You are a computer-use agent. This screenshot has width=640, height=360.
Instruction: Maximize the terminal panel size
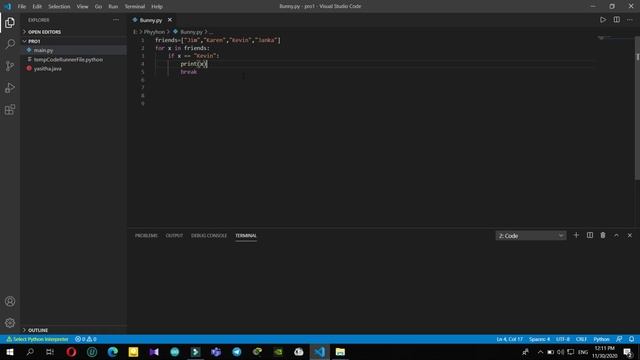coord(616,235)
